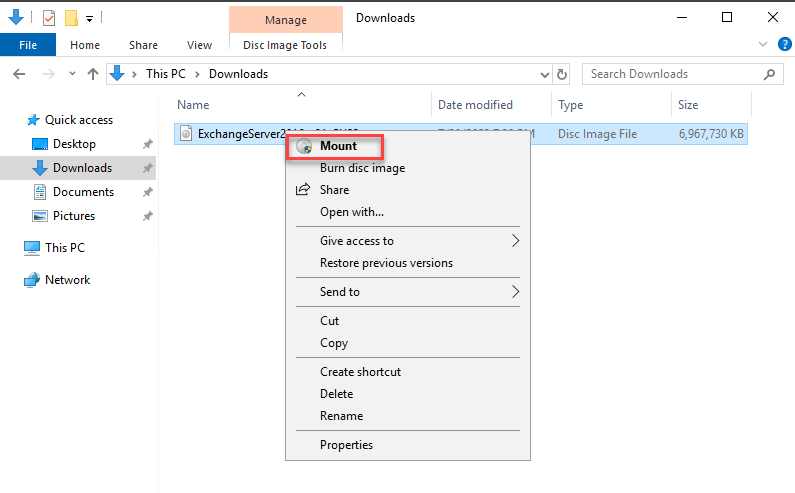
Task: Open the Disc Image Tools tab
Action: tap(285, 45)
